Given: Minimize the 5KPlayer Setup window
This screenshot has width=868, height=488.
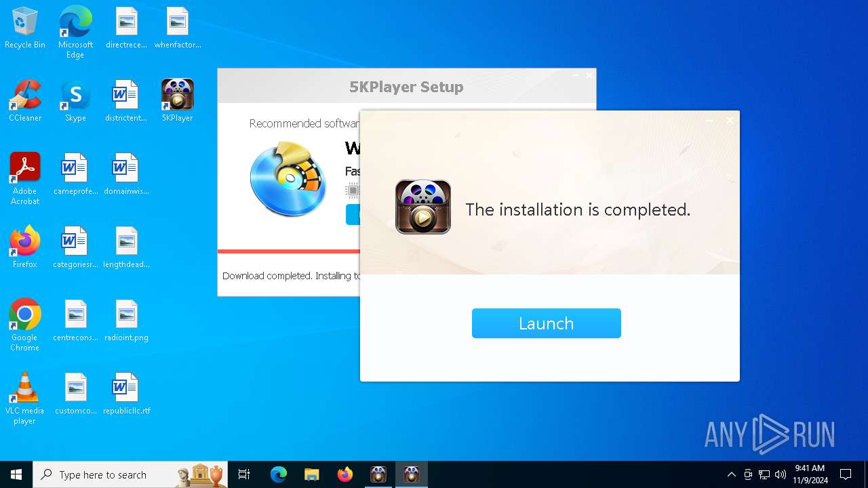Looking at the screenshot, I should coord(575,76).
